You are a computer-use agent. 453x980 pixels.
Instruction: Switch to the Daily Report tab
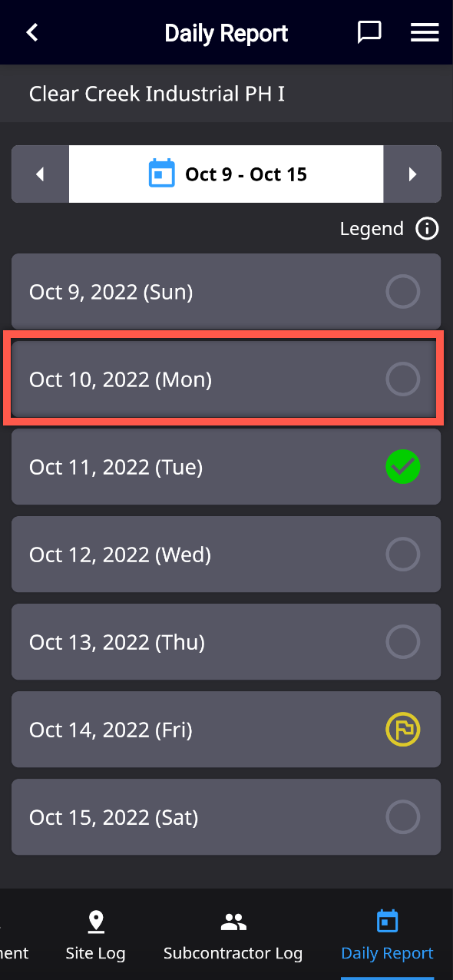tap(387, 936)
